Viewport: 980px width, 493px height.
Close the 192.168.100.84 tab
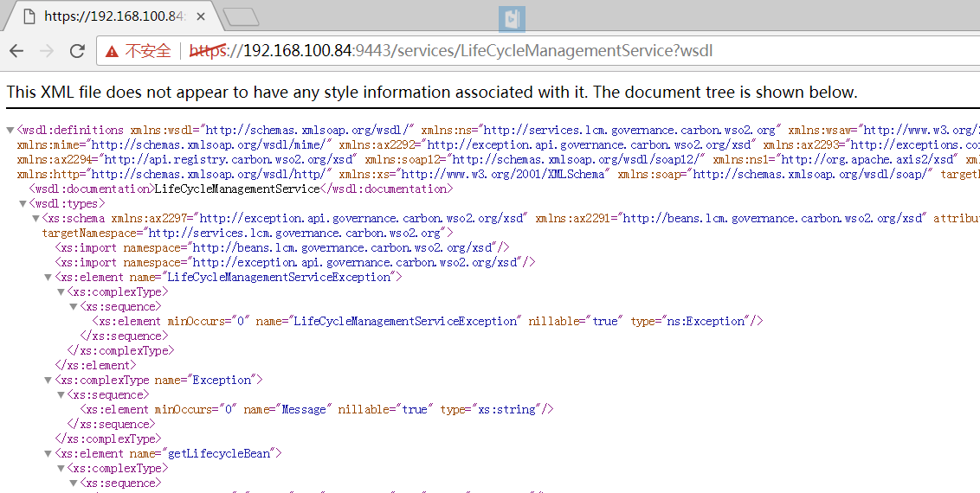point(201,16)
